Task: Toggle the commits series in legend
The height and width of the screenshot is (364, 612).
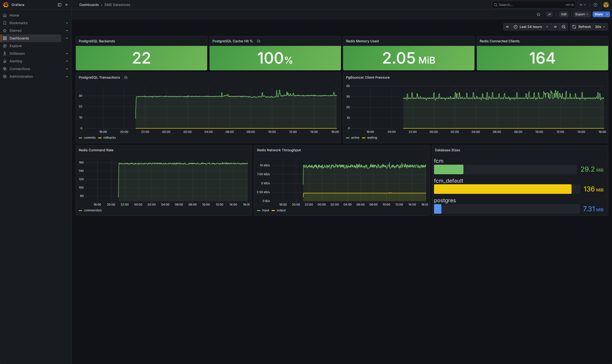Action: click(90, 138)
